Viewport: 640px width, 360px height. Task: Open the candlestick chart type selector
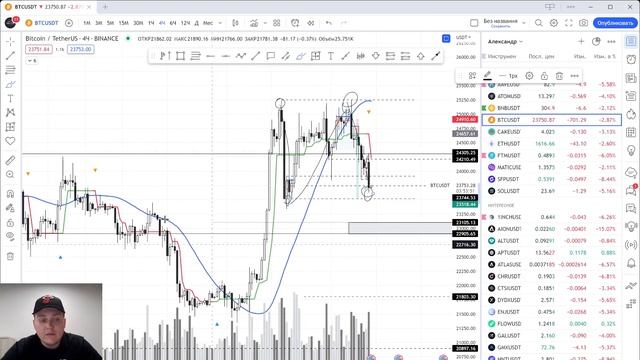coord(236,23)
